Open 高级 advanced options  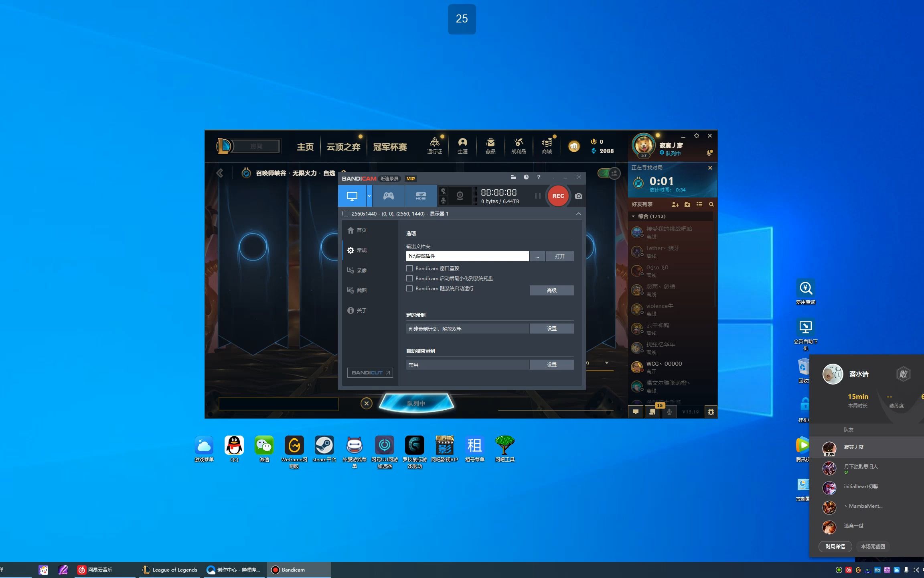[551, 290]
